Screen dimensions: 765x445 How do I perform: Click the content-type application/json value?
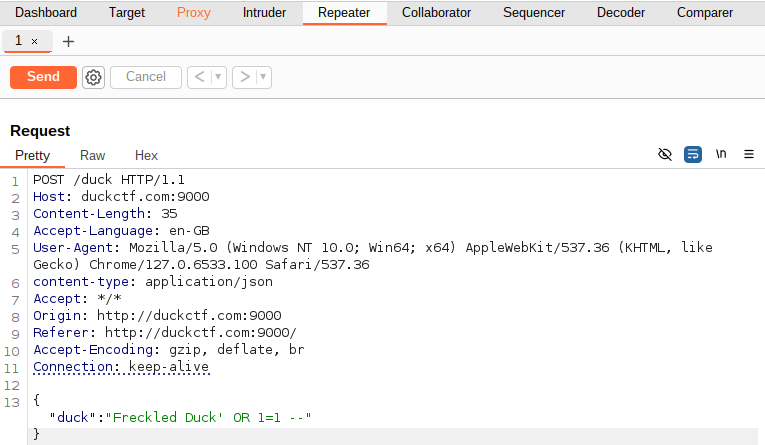pyautogui.click(x=209, y=282)
